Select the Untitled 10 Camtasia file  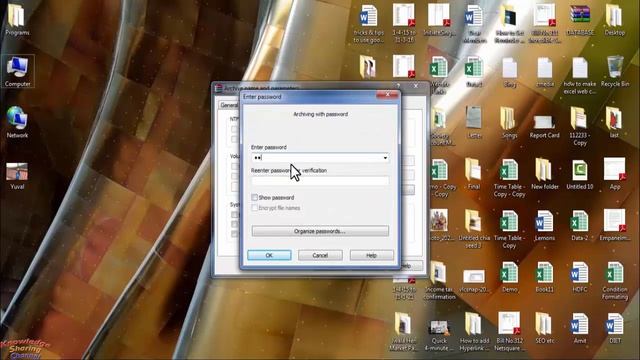point(580,174)
